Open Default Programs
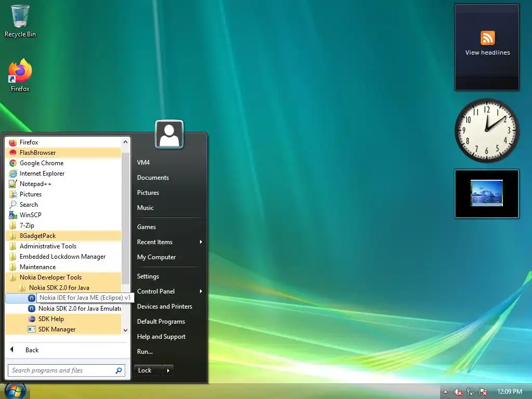 point(161,321)
